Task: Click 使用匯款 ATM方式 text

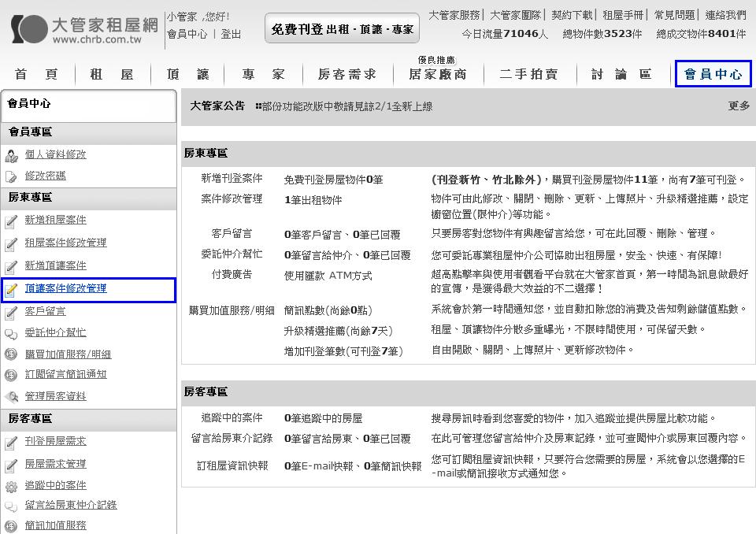Action: coord(328,276)
